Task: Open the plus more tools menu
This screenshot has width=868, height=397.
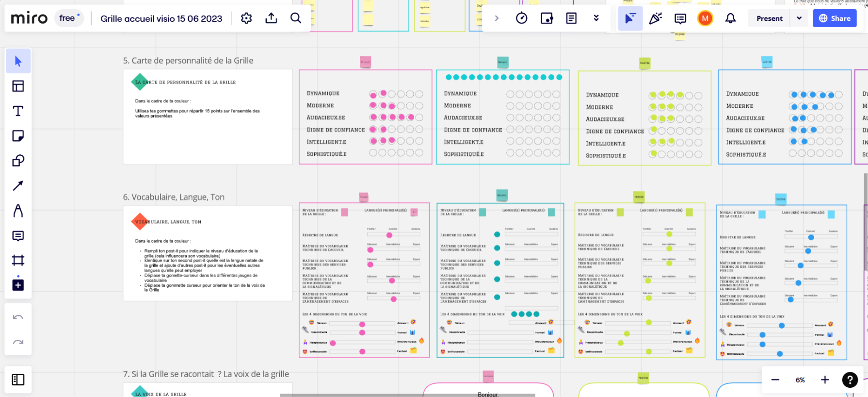Action: click(x=18, y=285)
